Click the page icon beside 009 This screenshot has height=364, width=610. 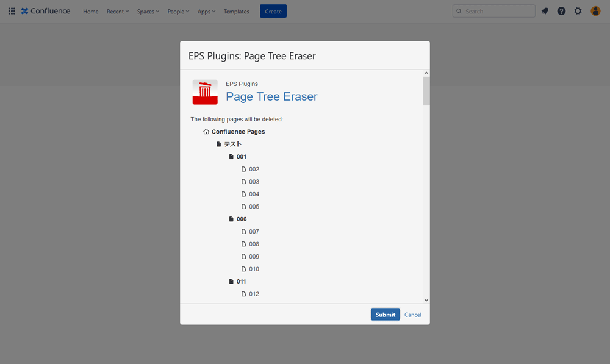243,256
